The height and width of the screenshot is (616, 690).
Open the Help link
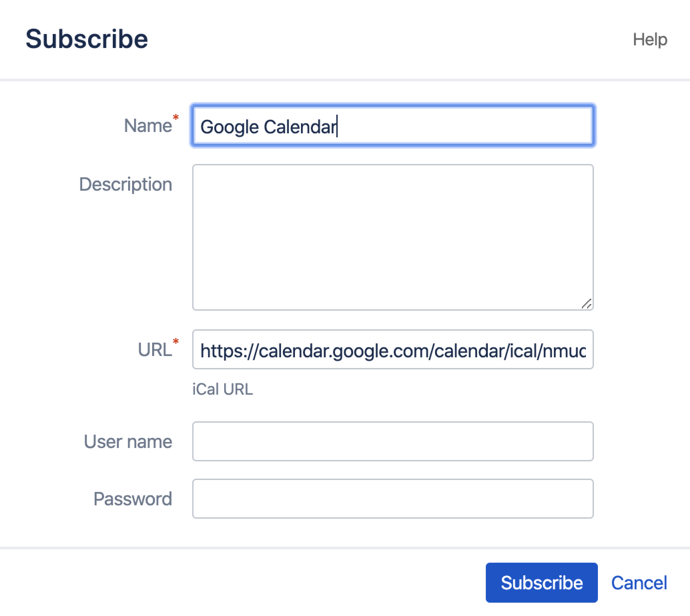(x=650, y=40)
